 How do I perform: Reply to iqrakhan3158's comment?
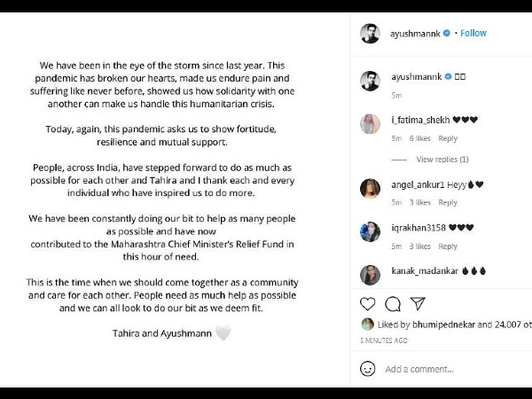pos(448,246)
